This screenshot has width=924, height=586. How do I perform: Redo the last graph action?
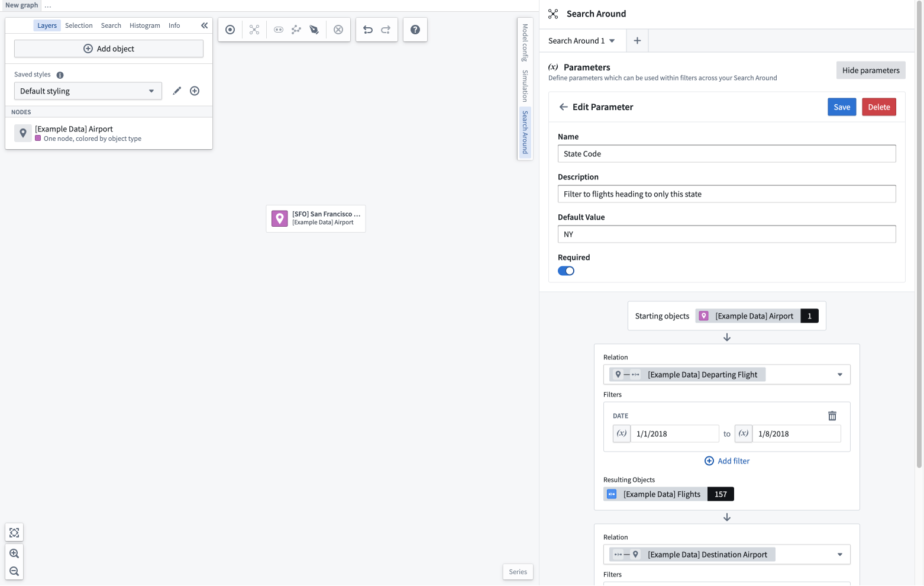point(386,30)
